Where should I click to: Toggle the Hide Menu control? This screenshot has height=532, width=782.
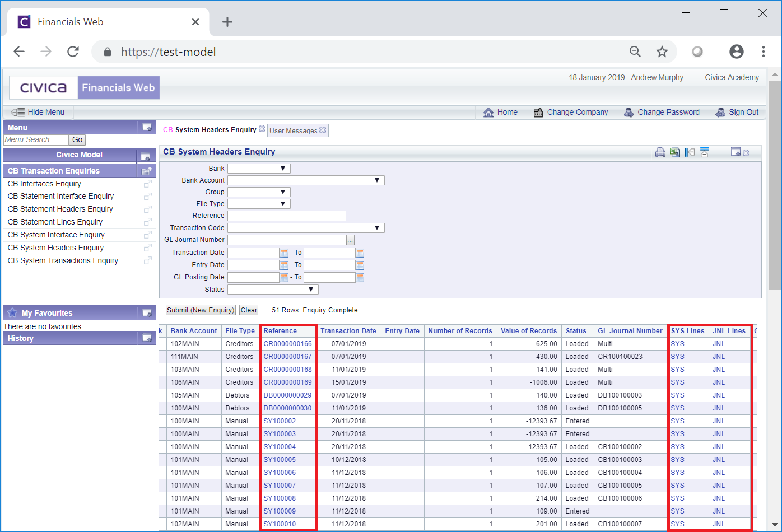pos(39,112)
